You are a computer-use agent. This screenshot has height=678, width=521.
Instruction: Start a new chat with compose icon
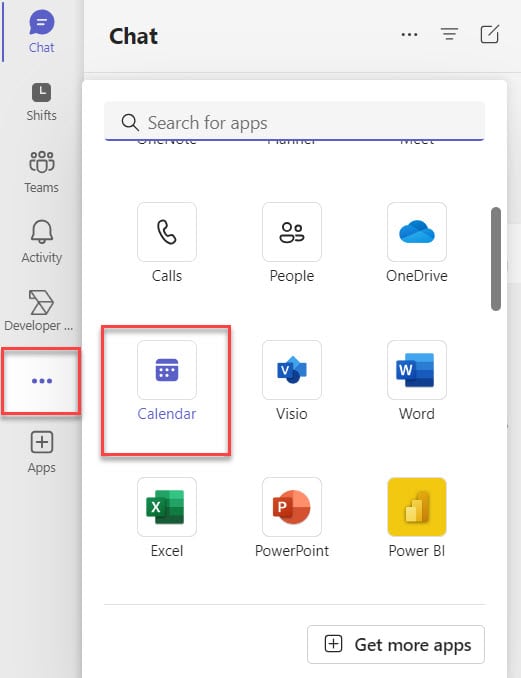pyautogui.click(x=490, y=34)
